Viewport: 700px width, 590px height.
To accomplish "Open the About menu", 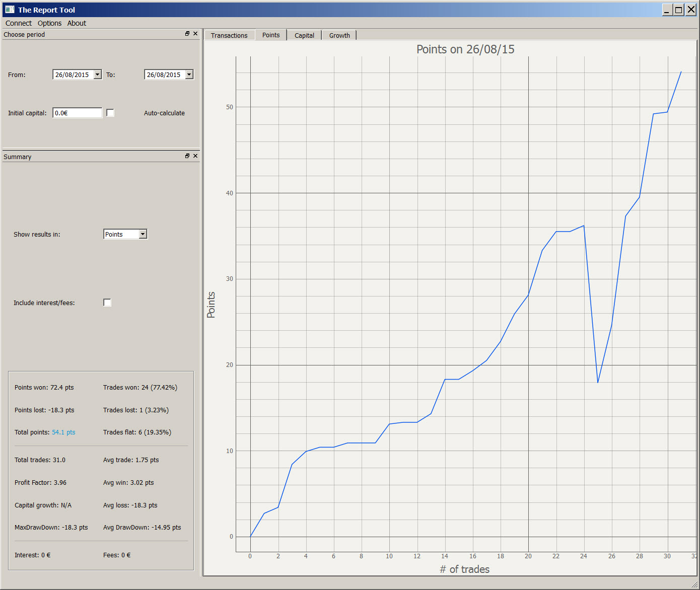I will click(x=77, y=23).
